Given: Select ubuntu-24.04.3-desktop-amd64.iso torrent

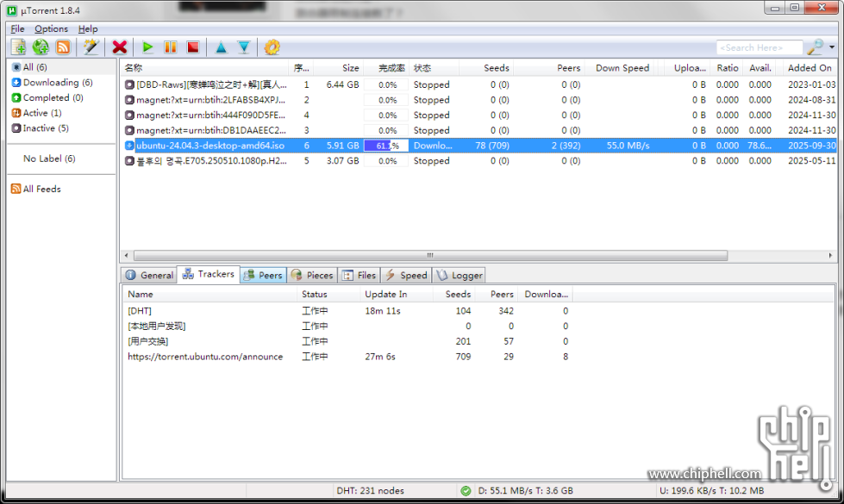Looking at the screenshot, I should 479,146.
